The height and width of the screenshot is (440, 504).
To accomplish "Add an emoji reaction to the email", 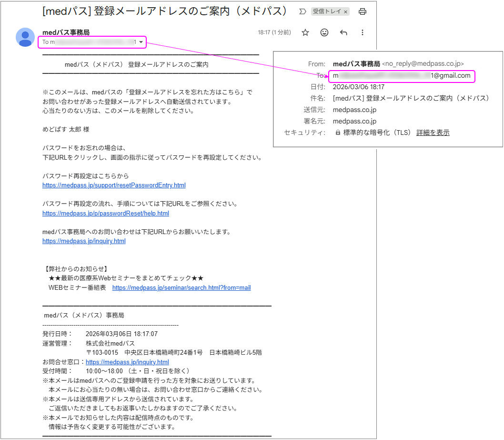I will [324, 32].
